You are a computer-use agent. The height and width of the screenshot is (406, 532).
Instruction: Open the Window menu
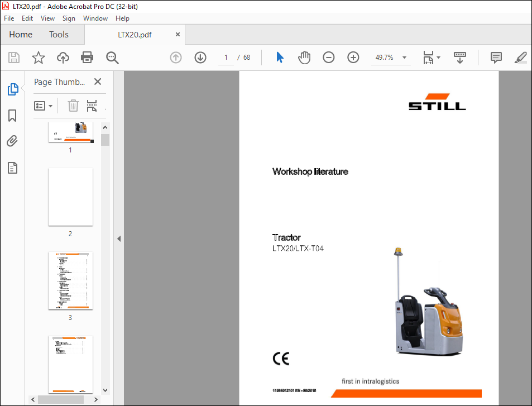pos(95,18)
